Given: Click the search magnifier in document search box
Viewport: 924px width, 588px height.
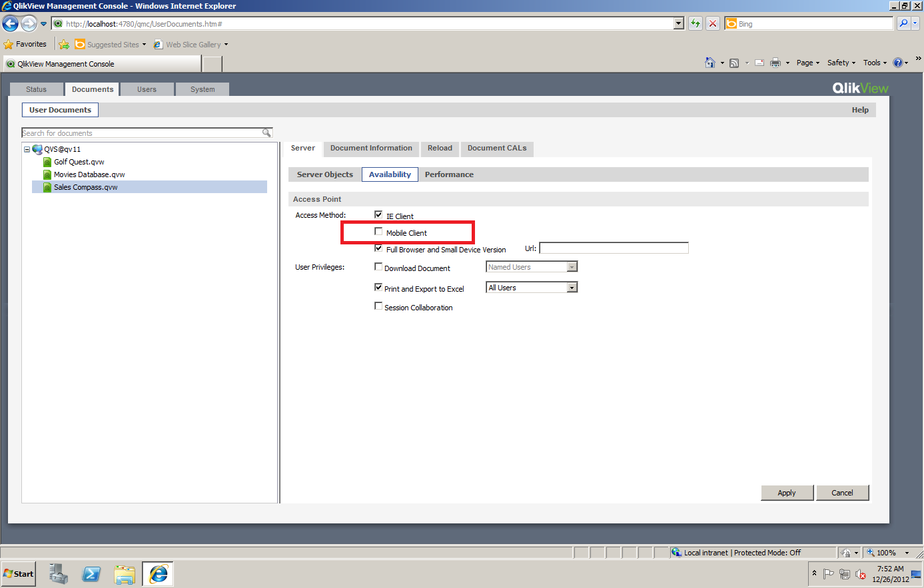Looking at the screenshot, I should point(266,133).
